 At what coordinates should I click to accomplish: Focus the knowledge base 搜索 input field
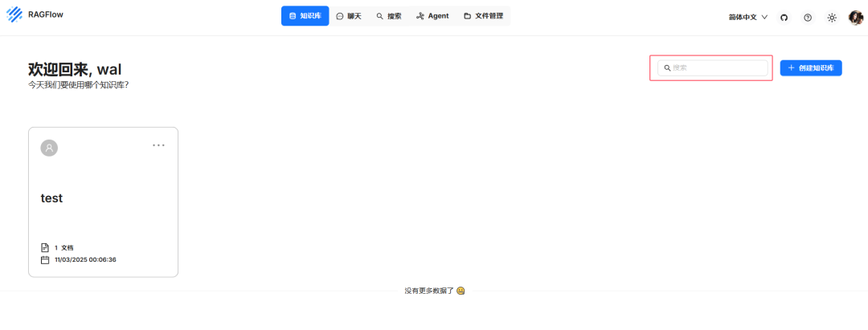point(712,68)
